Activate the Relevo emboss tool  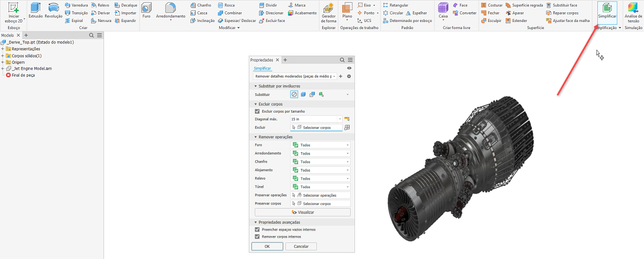pyautogui.click(x=100, y=5)
